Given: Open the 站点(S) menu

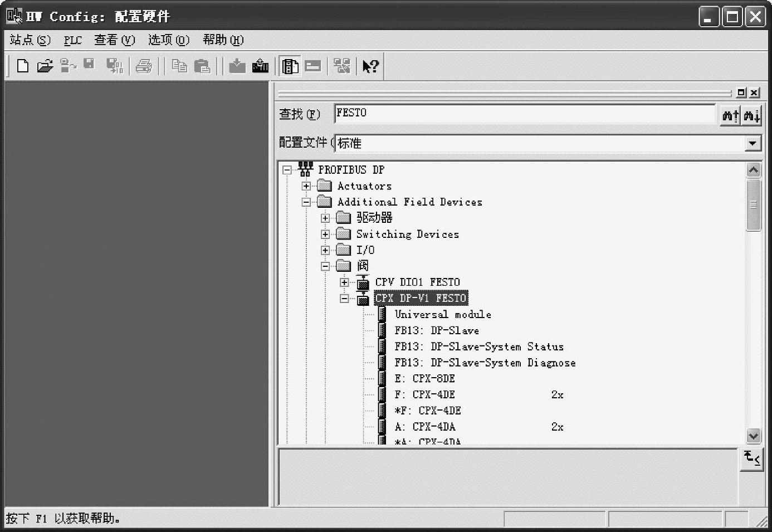Looking at the screenshot, I should [30, 40].
